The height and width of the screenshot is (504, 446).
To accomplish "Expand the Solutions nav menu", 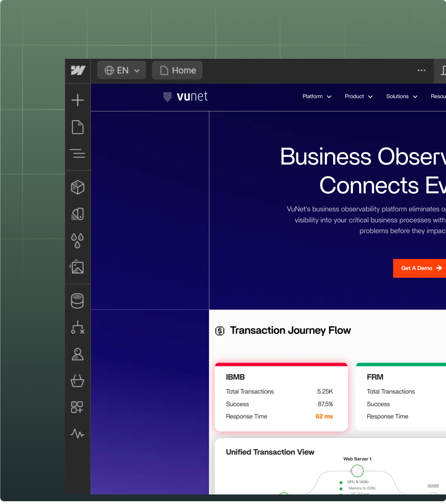I will pyautogui.click(x=402, y=96).
